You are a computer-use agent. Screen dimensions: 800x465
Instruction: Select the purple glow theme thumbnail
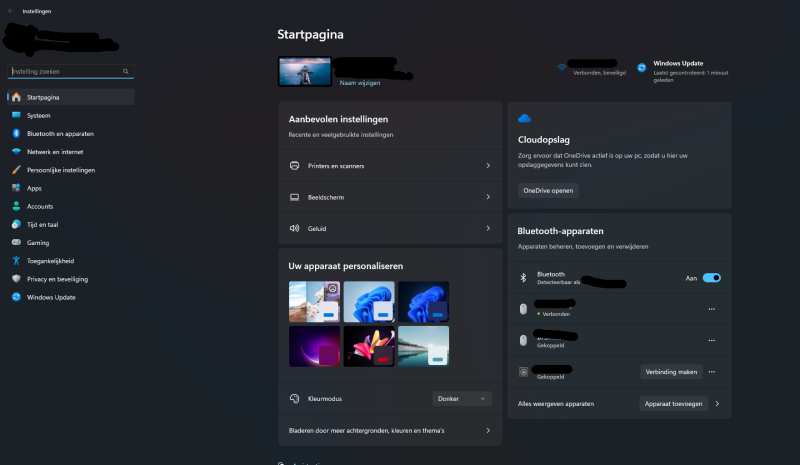pyautogui.click(x=314, y=346)
